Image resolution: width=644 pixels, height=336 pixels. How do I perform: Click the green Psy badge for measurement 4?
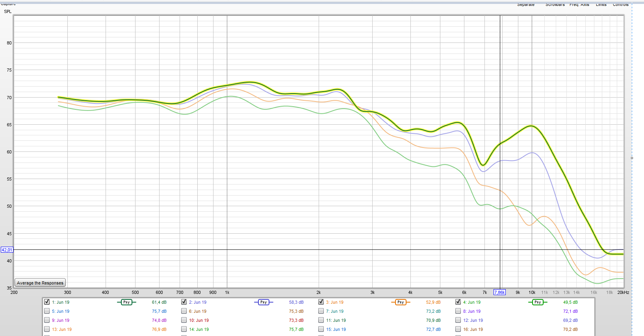[538, 302]
